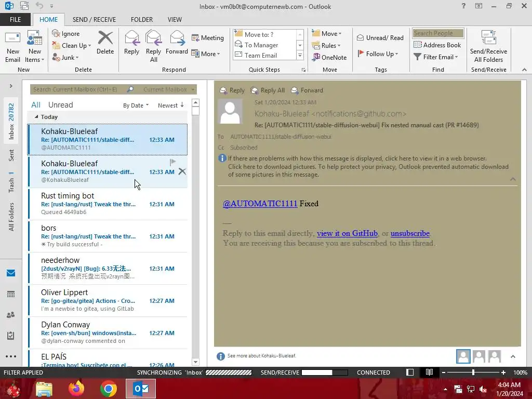The height and width of the screenshot is (399, 532).
Task: Open the Rules dropdown
Action: (x=326, y=45)
